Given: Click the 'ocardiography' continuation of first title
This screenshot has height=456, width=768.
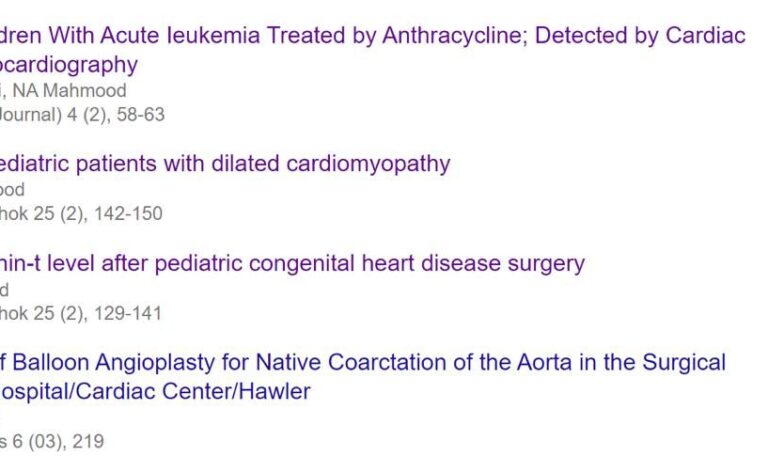Looking at the screenshot, I should click(x=69, y=65).
